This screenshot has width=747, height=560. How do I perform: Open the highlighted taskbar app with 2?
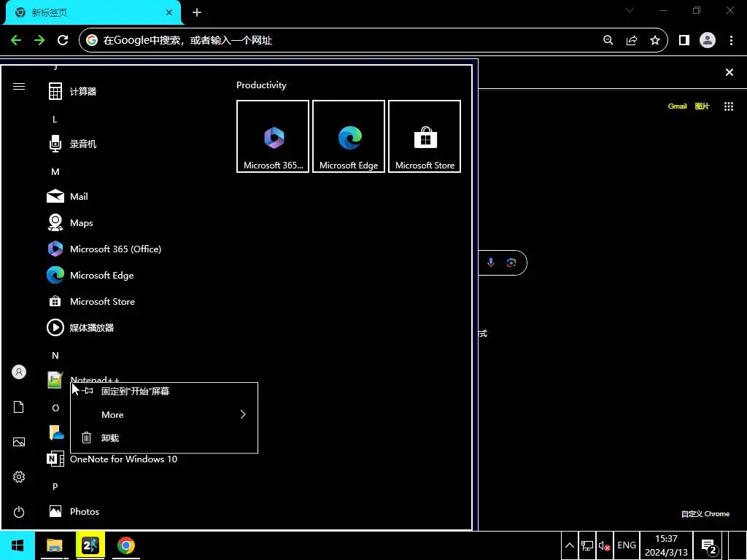click(x=90, y=545)
